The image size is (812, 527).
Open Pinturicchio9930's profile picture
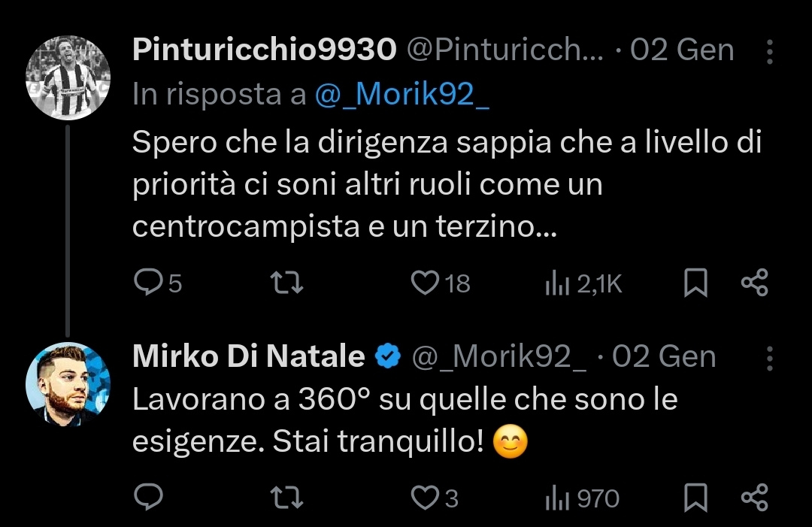(x=68, y=77)
